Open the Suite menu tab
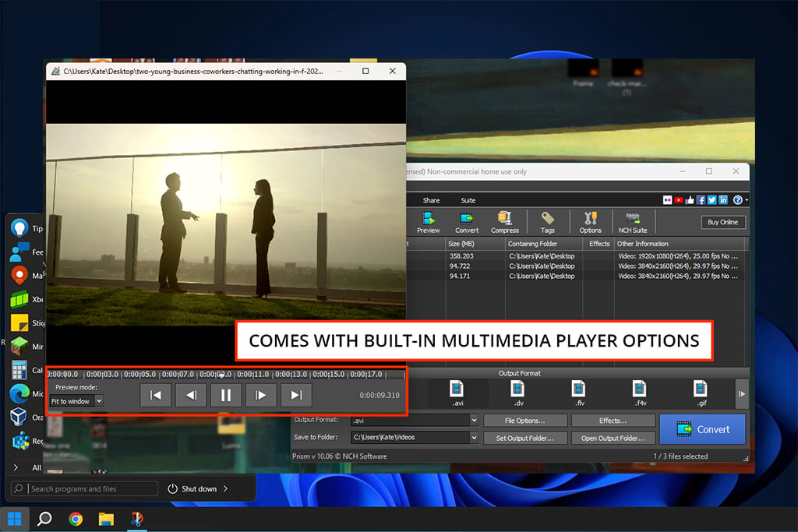Screen dimensions: 798x532 click(468, 200)
